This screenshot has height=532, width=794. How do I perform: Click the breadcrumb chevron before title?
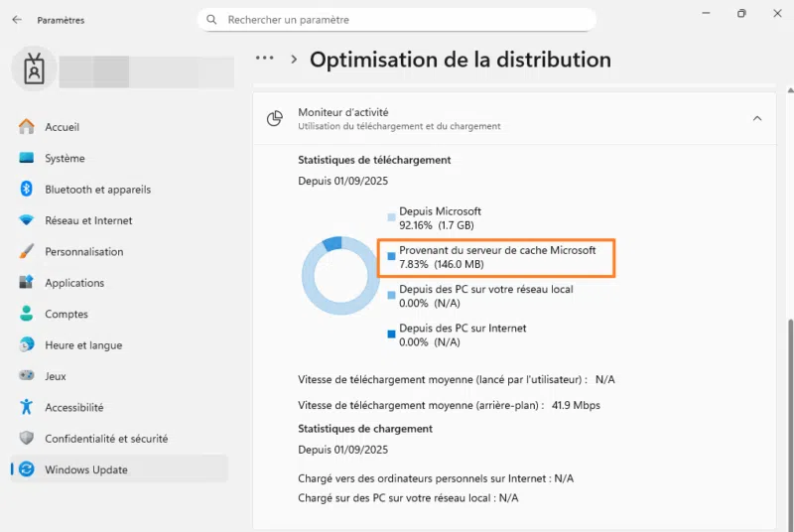[x=294, y=60]
